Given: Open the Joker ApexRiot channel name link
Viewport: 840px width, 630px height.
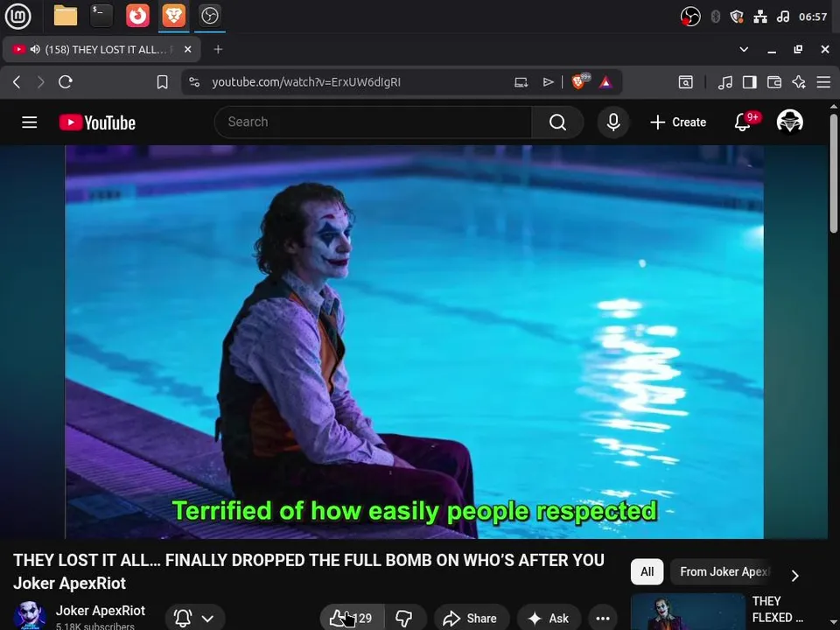Looking at the screenshot, I should [100, 611].
